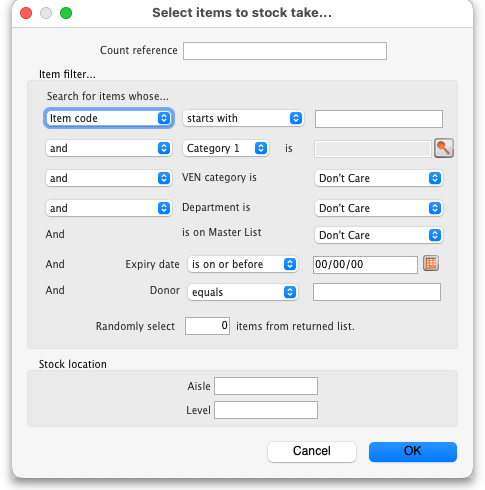Click the Randomly select number field
Screen dimensions: 485x490
[207, 326]
